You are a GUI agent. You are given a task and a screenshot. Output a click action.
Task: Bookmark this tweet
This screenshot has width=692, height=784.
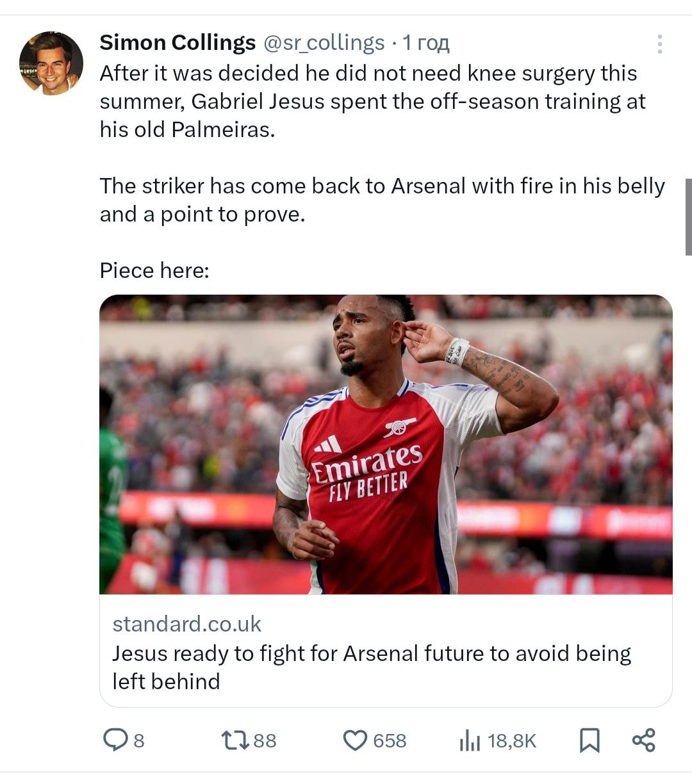coord(589,740)
